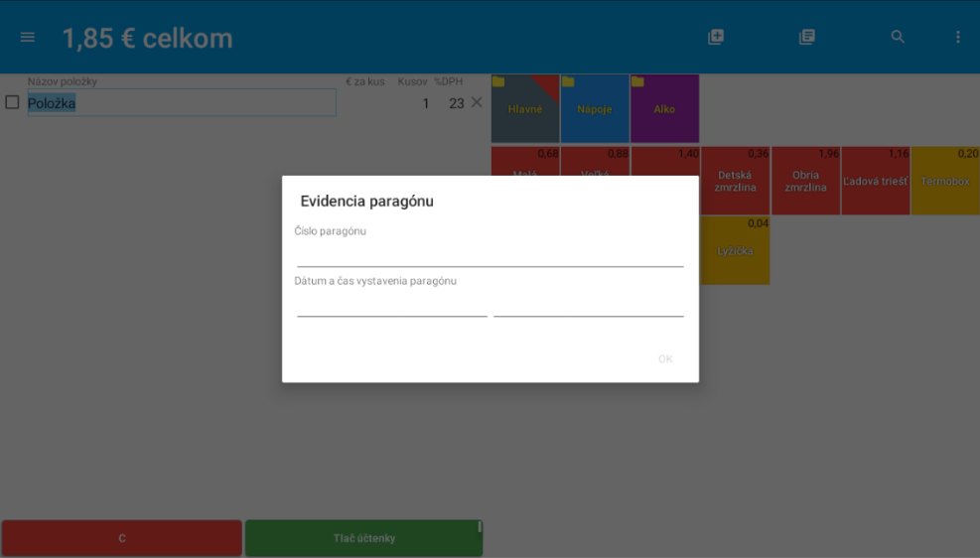Open the Hlavné category folder
The height and width of the screenshot is (558, 980).
525,109
